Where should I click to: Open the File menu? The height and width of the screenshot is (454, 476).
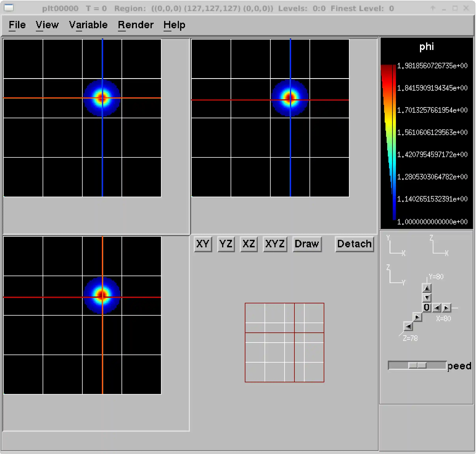tap(17, 25)
